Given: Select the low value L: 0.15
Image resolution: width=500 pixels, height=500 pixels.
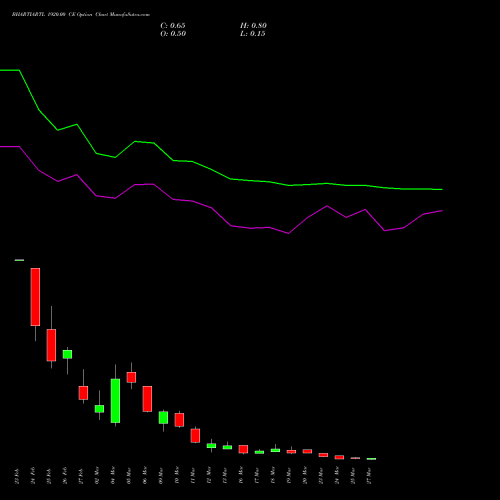Looking at the screenshot, I should point(253,34).
